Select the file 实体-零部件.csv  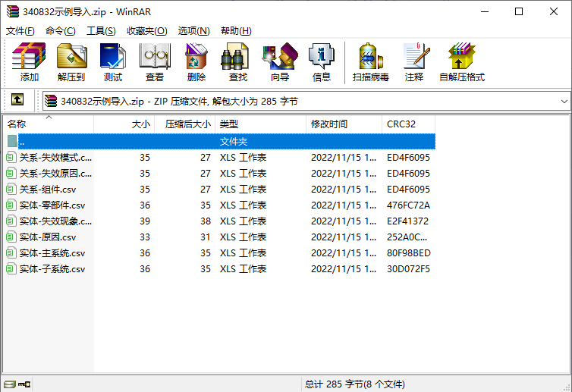[x=52, y=205]
